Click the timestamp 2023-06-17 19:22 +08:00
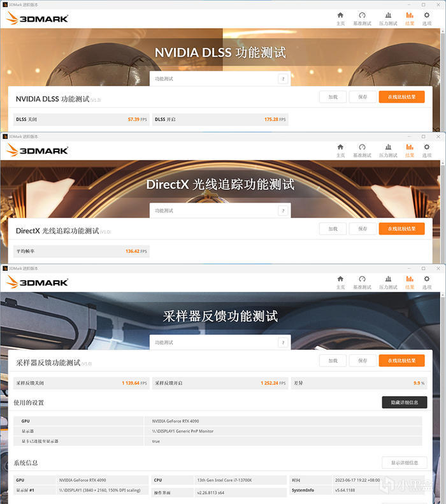Screen dimensions: 446x504 pos(357,480)
